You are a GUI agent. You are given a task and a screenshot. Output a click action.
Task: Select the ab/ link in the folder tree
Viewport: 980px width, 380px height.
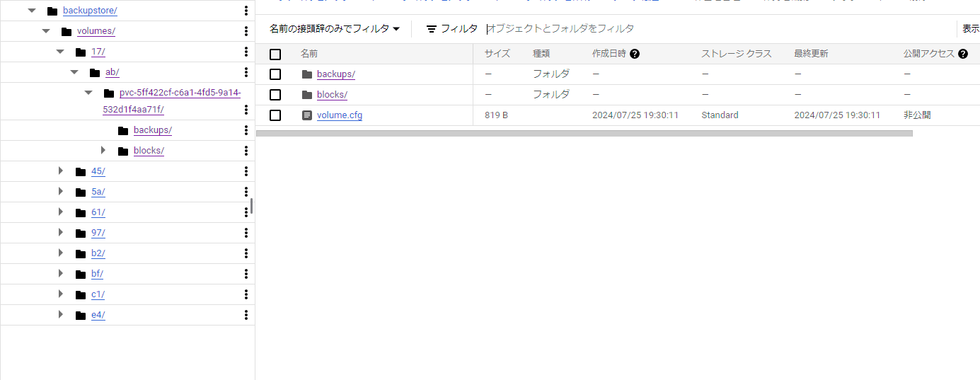pyautogui.click(x=113, y=72)
